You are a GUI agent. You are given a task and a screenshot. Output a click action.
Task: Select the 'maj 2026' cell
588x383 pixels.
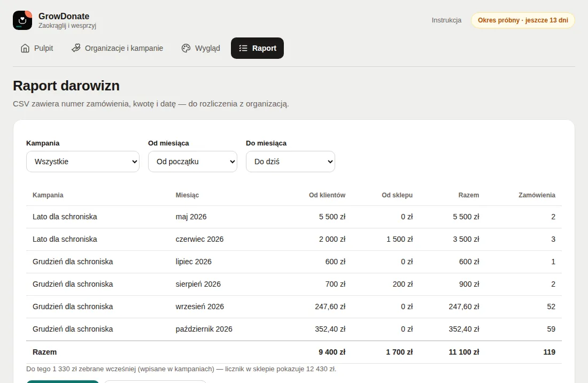(x=191, y=217)
